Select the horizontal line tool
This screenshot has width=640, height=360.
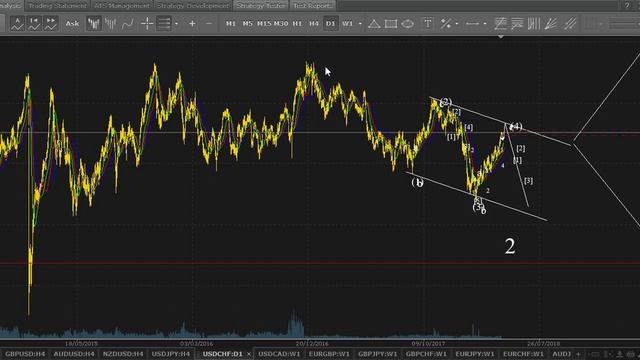[x=472, y=24]
